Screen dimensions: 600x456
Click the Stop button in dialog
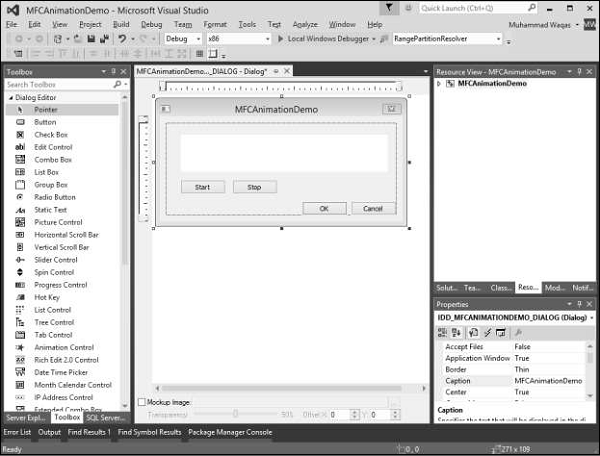(254, 187)
